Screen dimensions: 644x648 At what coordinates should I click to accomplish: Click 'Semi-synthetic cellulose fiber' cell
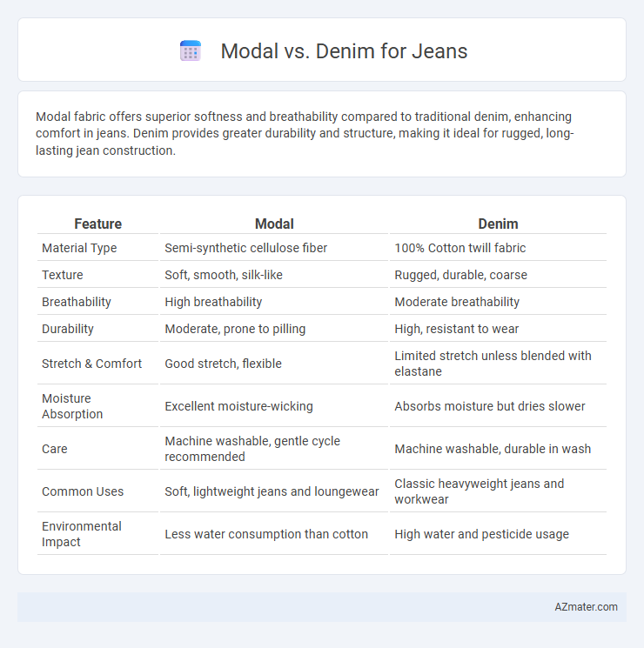245,248
